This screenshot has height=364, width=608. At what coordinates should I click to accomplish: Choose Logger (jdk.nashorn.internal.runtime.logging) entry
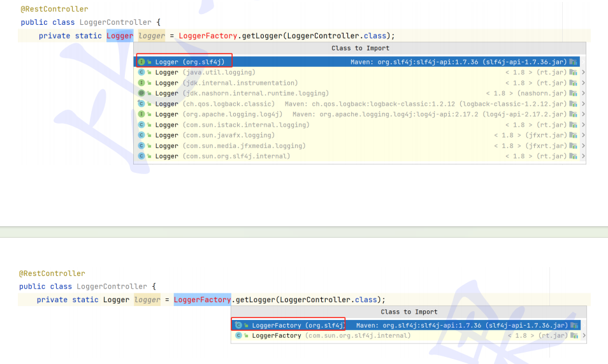point(360,93)
